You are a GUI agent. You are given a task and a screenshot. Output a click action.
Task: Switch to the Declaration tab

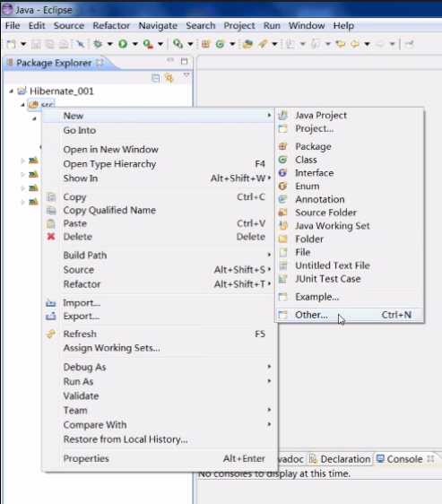tap(340, 459)
